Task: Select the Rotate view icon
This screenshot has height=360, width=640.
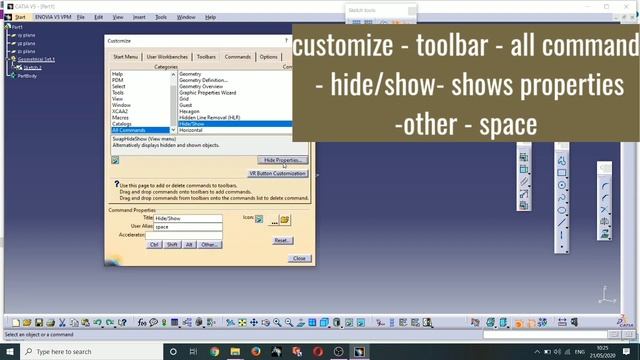Action: (x=266, y=323)
